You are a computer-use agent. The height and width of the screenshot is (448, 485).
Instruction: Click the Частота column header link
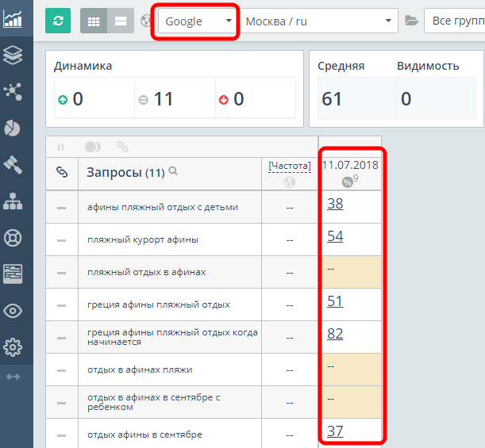[x=290, y=166]
